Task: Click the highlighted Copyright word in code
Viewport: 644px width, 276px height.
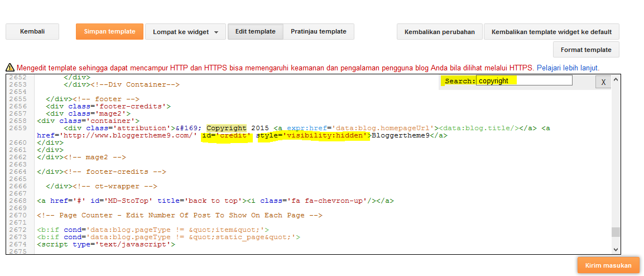Action: (x=227, y=128)
